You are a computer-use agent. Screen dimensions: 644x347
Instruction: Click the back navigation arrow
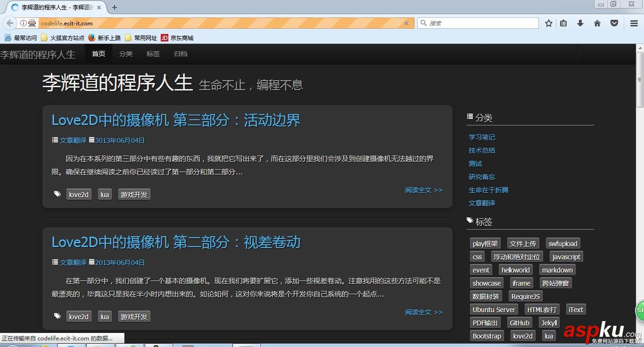[x=9, y=23]
